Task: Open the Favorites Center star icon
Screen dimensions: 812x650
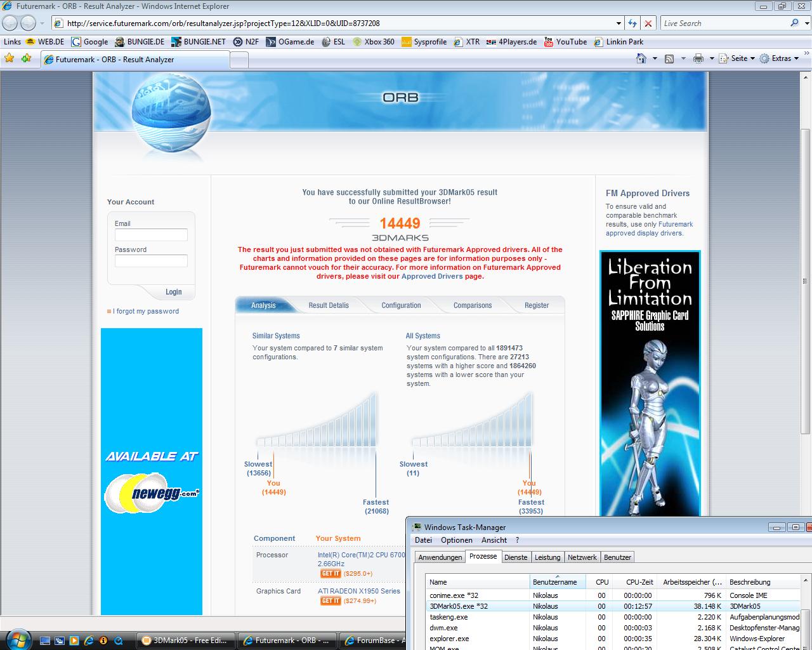Action: (x=10, y=58)
